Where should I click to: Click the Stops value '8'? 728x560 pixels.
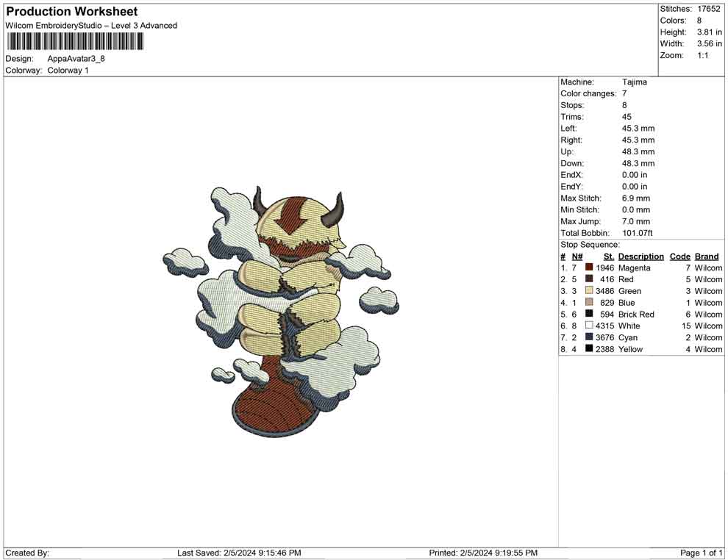[x=624, y=105]
